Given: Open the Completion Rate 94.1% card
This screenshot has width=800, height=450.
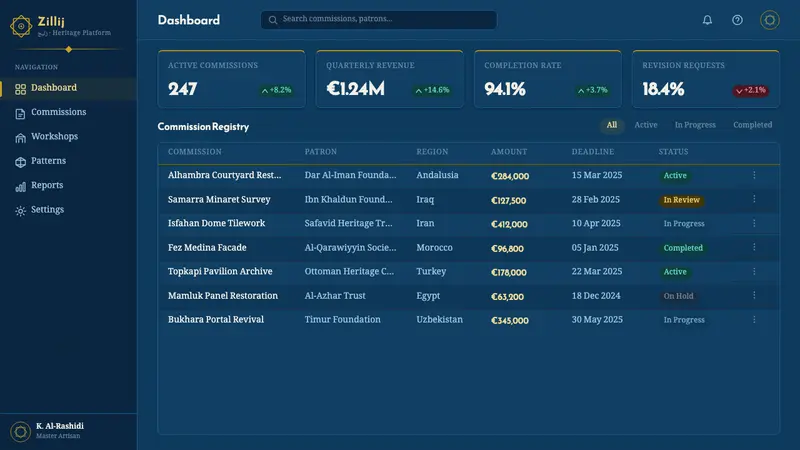Looking at the screenshot, I should [548, 79].
